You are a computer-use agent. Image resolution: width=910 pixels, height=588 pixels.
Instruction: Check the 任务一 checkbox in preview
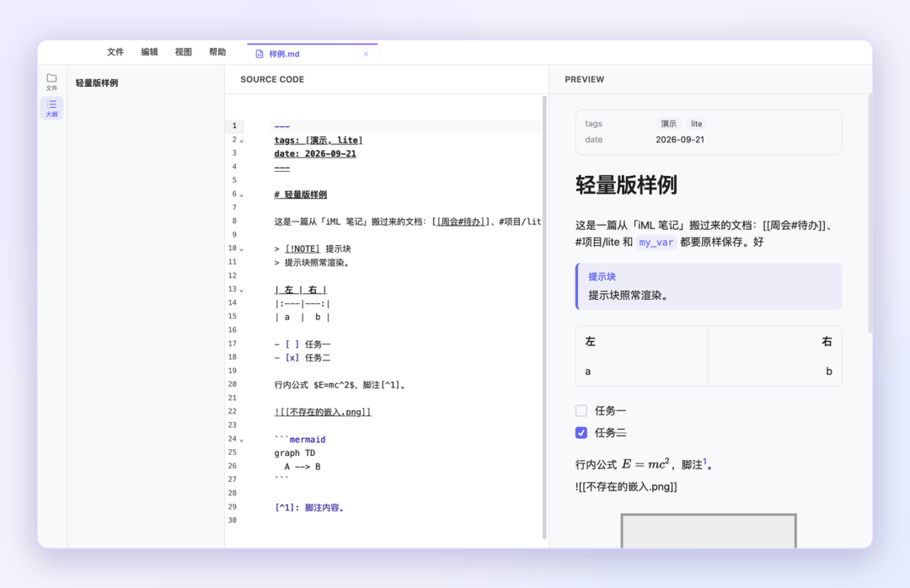point(581,411)
